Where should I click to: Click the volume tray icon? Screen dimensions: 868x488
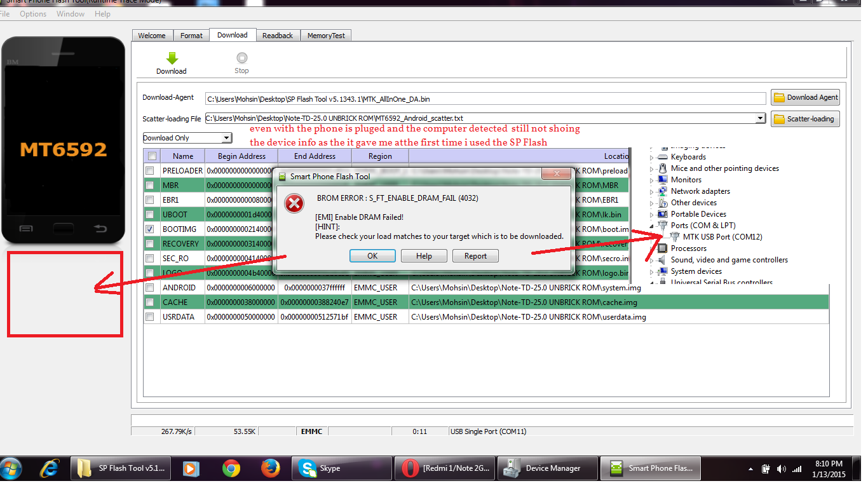point(782,469)
